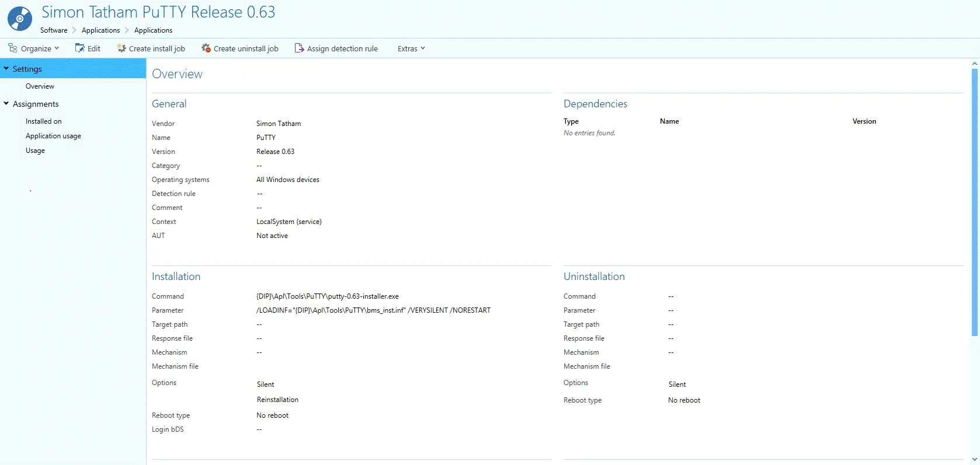Click the Organize toolbar icon
This screenshot has height=465, width=980.
click(12, 48)
